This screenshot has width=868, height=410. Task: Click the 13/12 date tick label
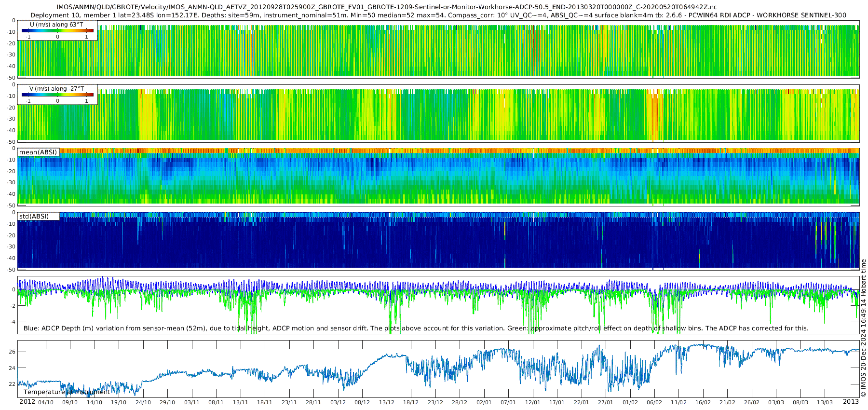coord(387,402)
